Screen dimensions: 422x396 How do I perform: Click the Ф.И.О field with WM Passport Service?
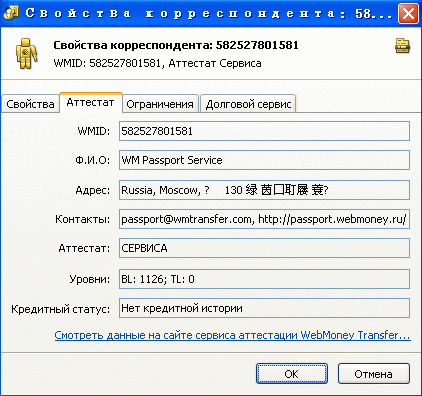[264, 160]
